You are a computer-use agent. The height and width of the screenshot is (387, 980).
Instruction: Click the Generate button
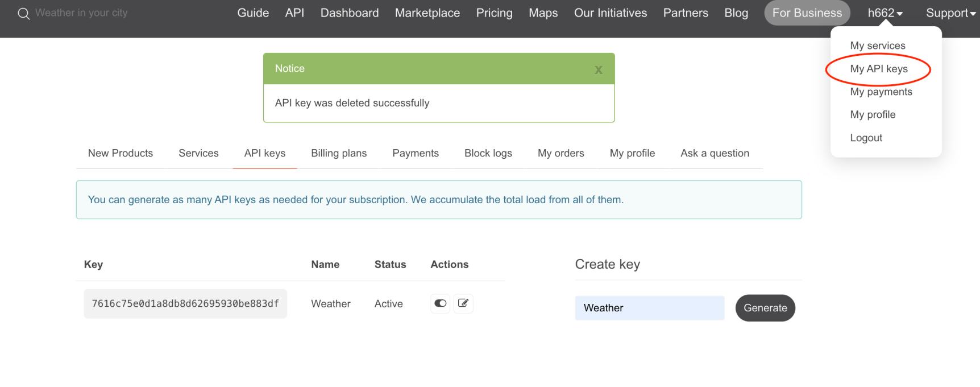click(x=765, y=308)
